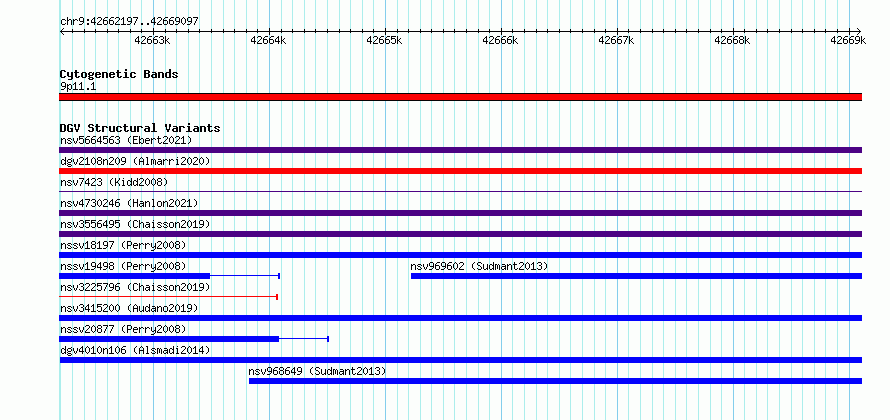Open nsv3556495 (Chaisson2019) variant

[x=135, y=224]
